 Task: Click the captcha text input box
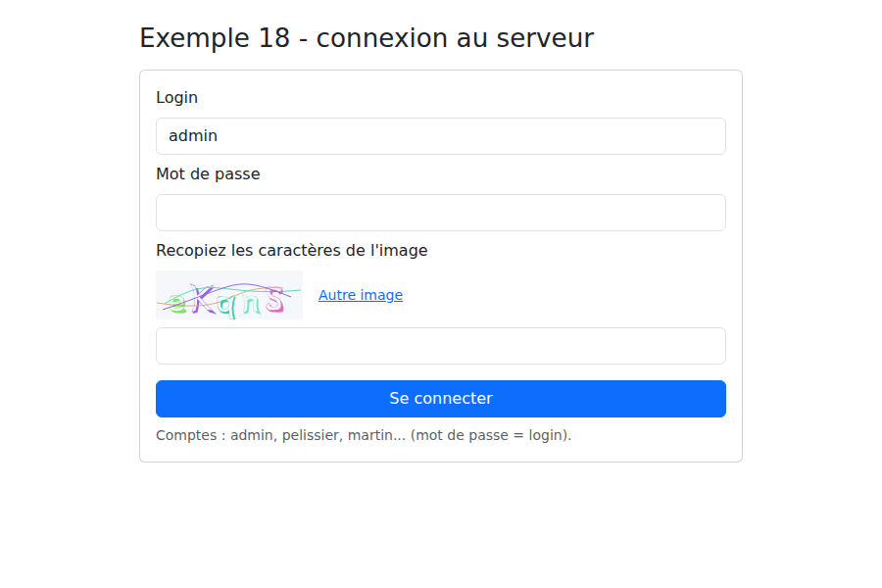pyautogui.click(x=440, y=346)
